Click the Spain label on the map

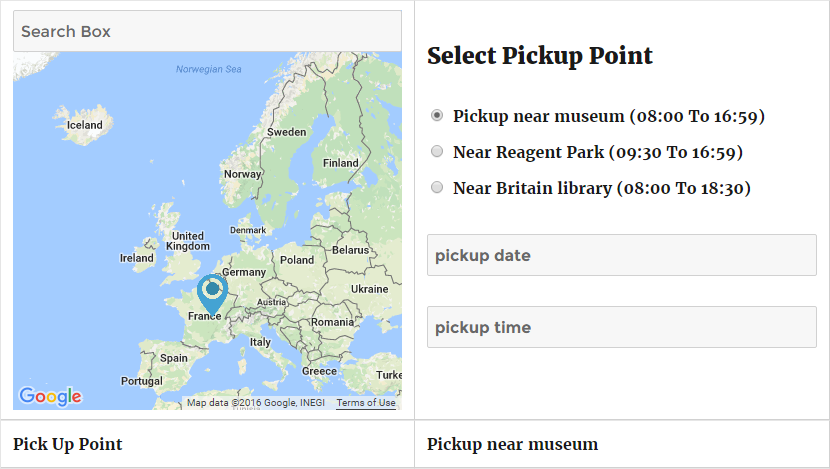[174, 358]
